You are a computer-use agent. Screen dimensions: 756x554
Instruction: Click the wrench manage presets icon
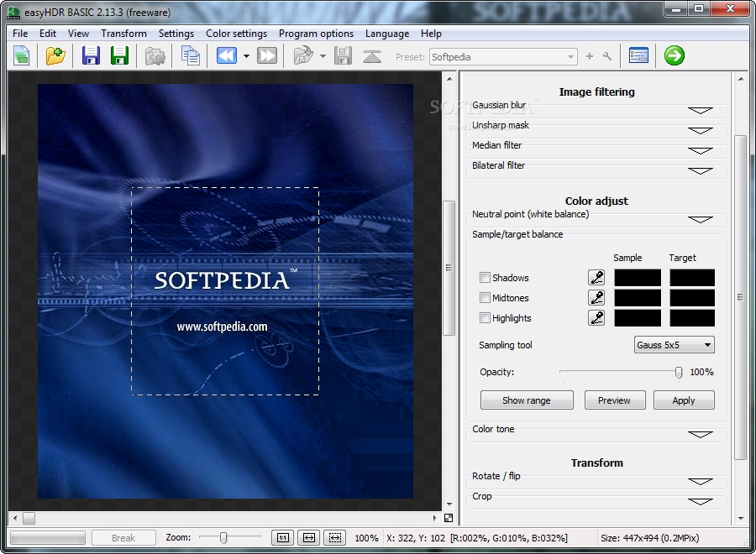607,56
